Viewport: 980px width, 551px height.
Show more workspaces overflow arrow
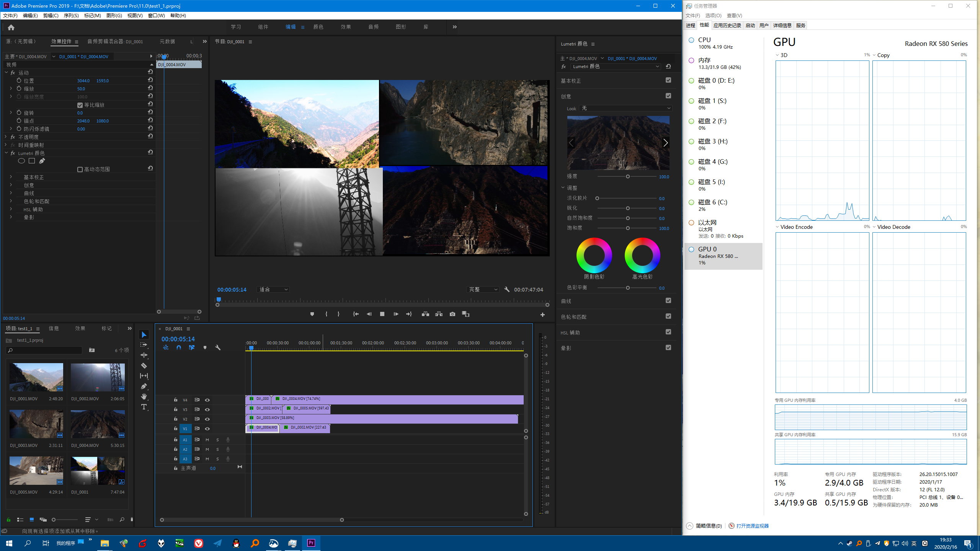(x=455, y=27)
